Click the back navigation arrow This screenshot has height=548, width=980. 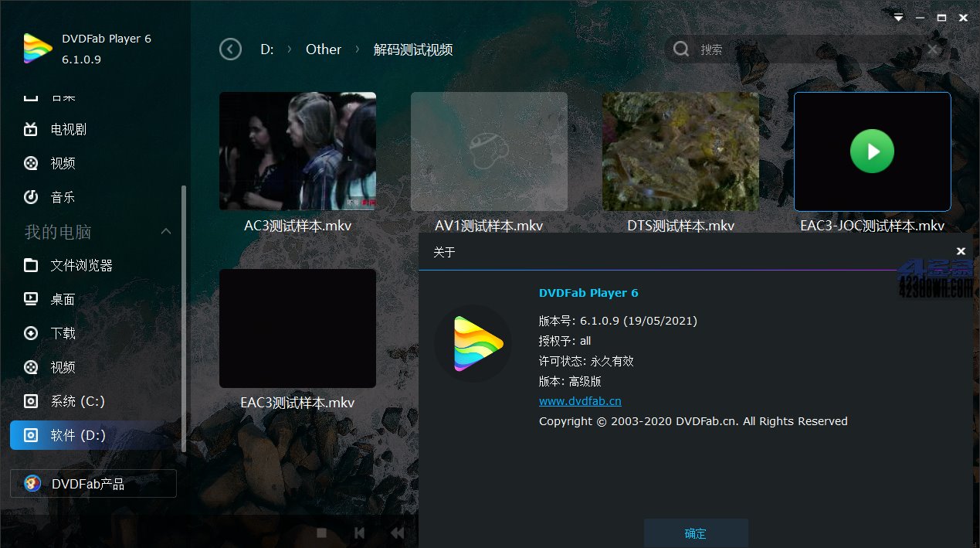[x=230, y=49]
